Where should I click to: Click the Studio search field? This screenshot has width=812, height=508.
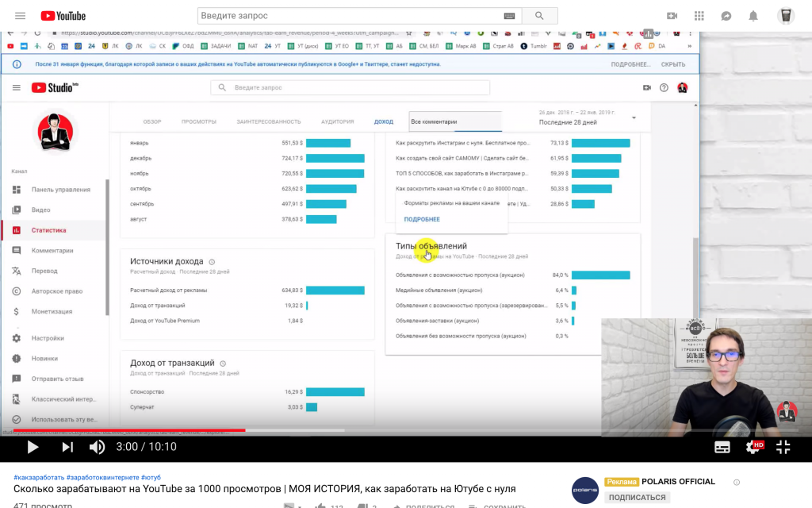coord(350,87)
